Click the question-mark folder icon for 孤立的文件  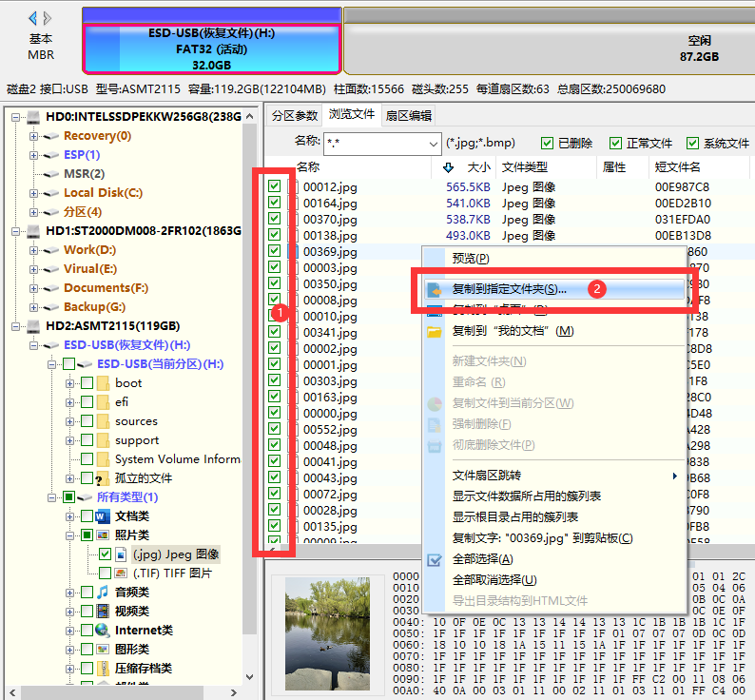tap(102, 478)
